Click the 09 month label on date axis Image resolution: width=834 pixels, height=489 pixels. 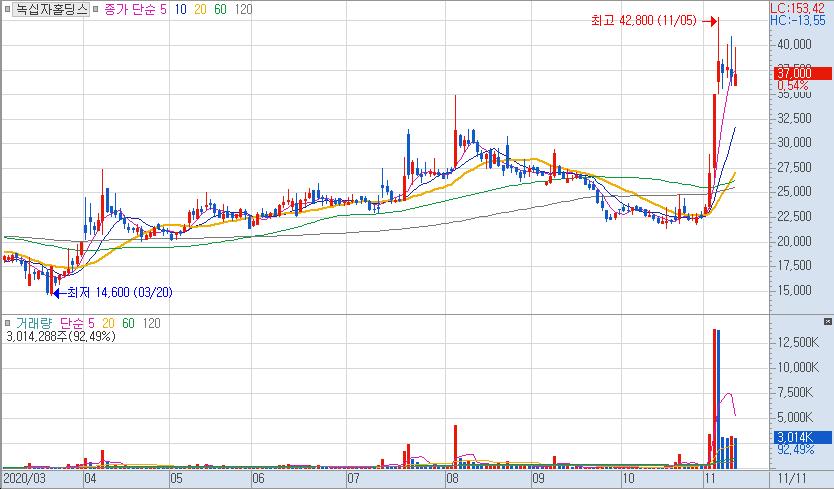(538, 478)
